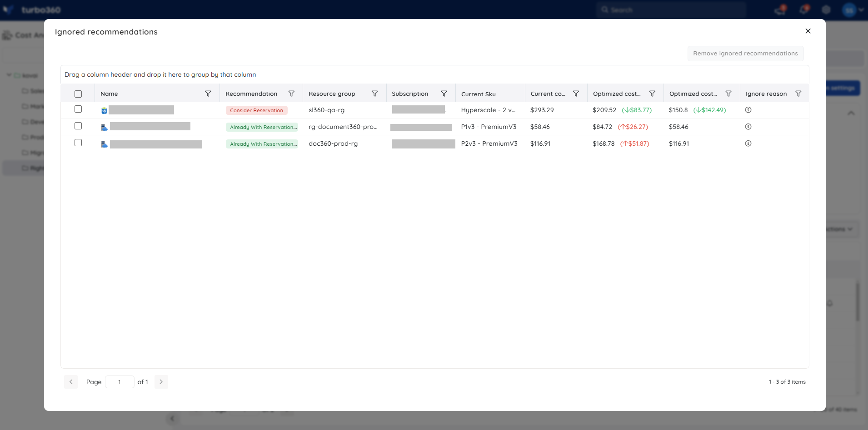View ignore reason info for sl360-qa-rg row
Screen dimensions: 868x430
pos(748,110)
